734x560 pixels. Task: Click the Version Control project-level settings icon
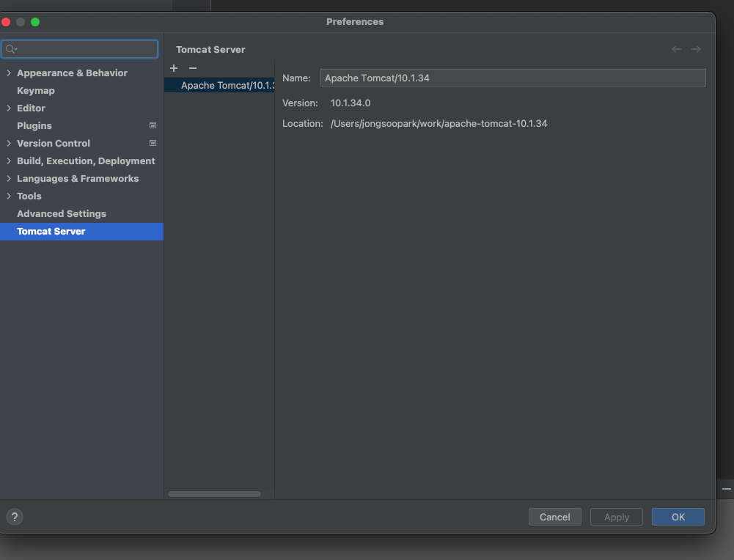tap(153, 143)
